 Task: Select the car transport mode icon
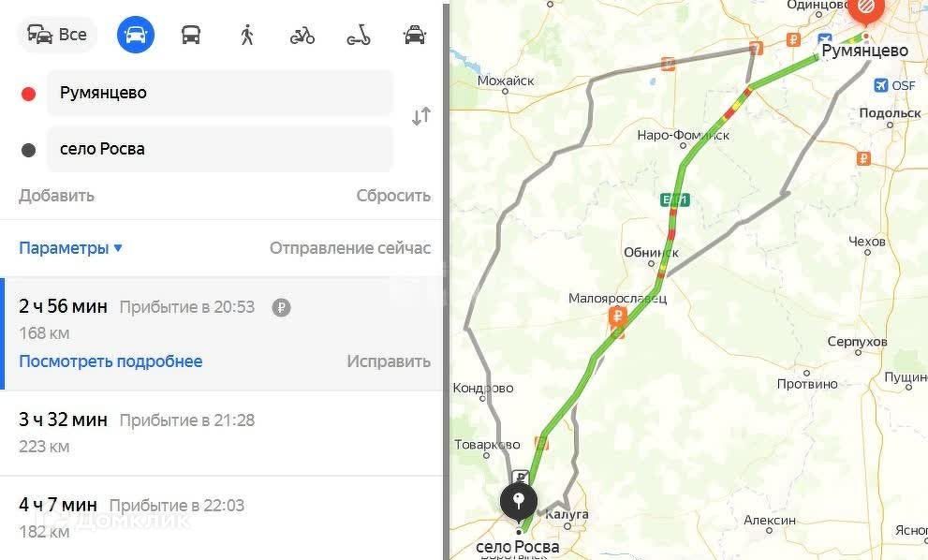point(136,36)
